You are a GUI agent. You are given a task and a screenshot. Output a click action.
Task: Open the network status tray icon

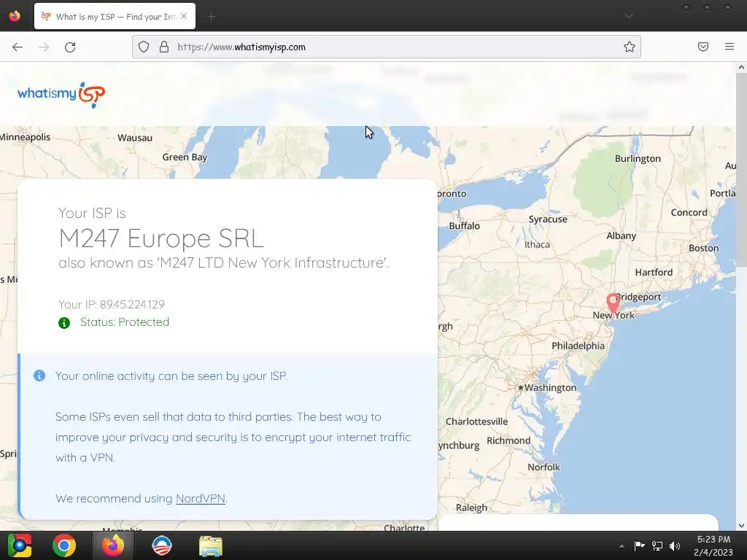[x=657, y=545]
